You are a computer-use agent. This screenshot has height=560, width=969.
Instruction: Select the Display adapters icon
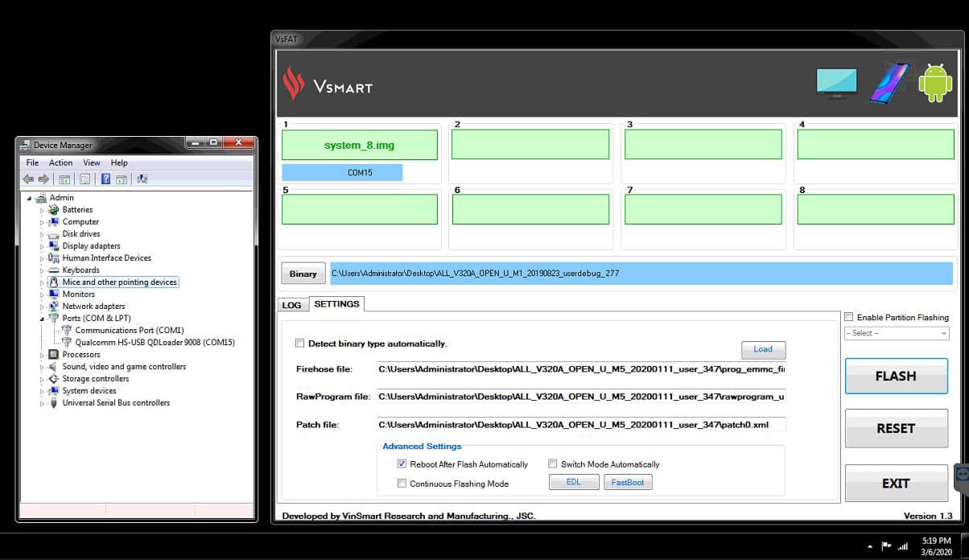click(x=54, y=246)
